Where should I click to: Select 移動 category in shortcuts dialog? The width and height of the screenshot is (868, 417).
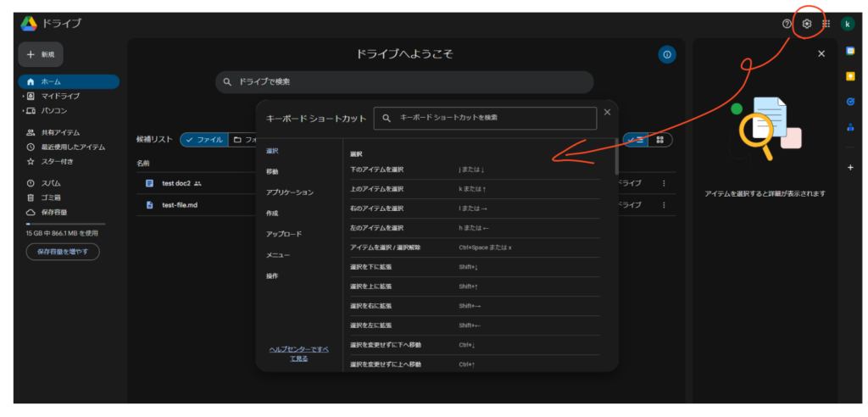[x=272, y=171]
